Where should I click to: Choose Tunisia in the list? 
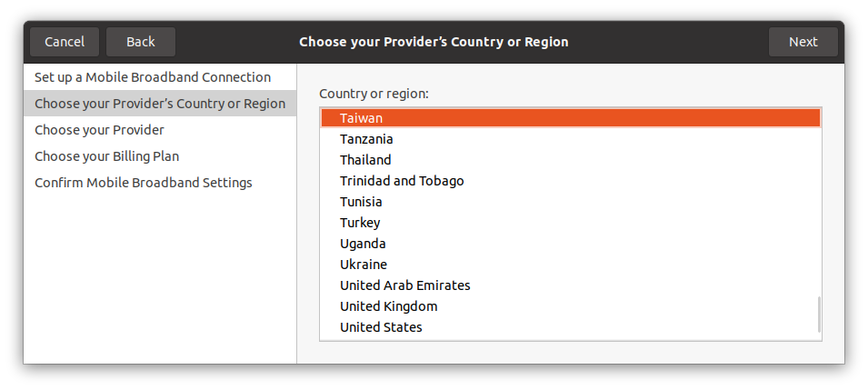click(361, 202)
